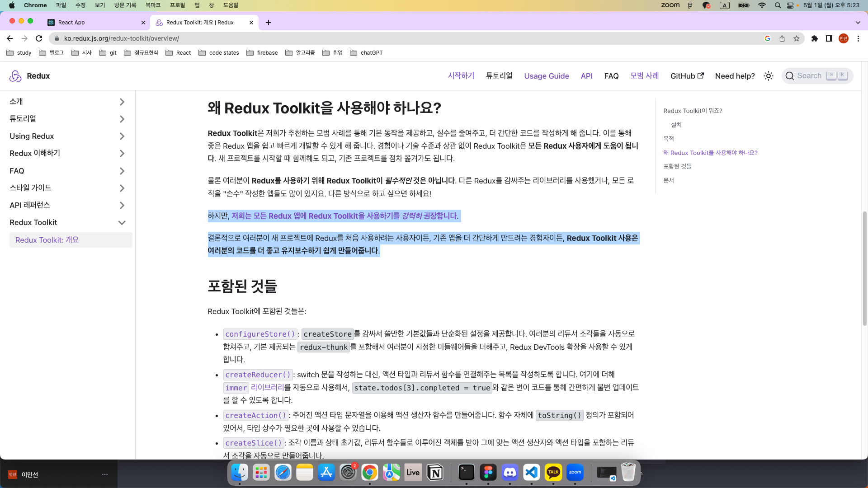The image size is (868, 488).
Task: Open Usage Guide in top navigation
Action: click(547, 76)
